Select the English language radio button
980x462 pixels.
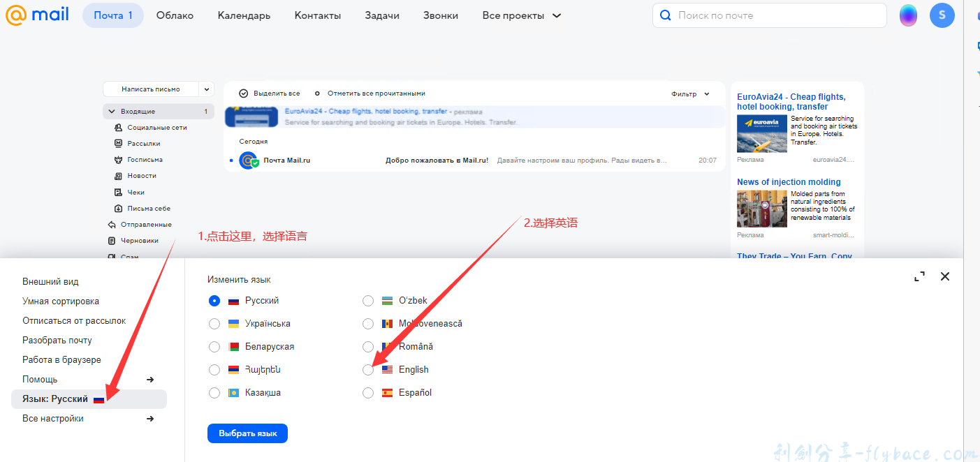[368, 369]
